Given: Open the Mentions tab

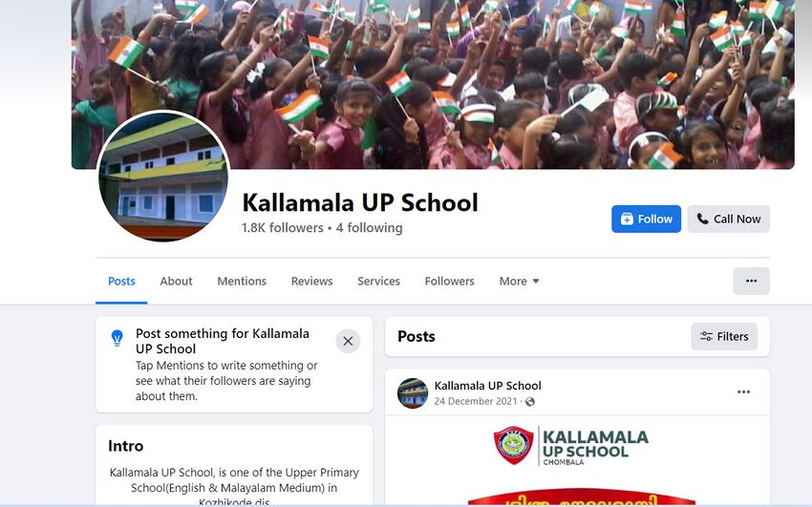Looking at the screenshot, I should [242, 281].
